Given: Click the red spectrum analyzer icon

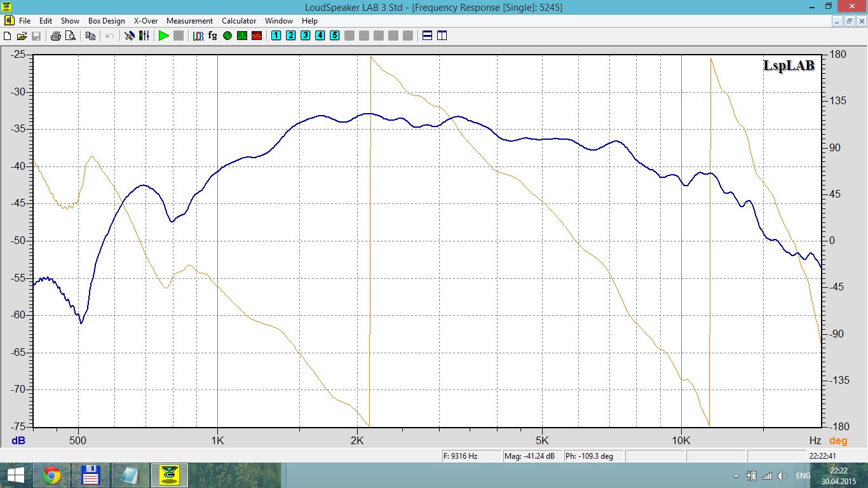Looking at the screenshot, I should [257, 36].
